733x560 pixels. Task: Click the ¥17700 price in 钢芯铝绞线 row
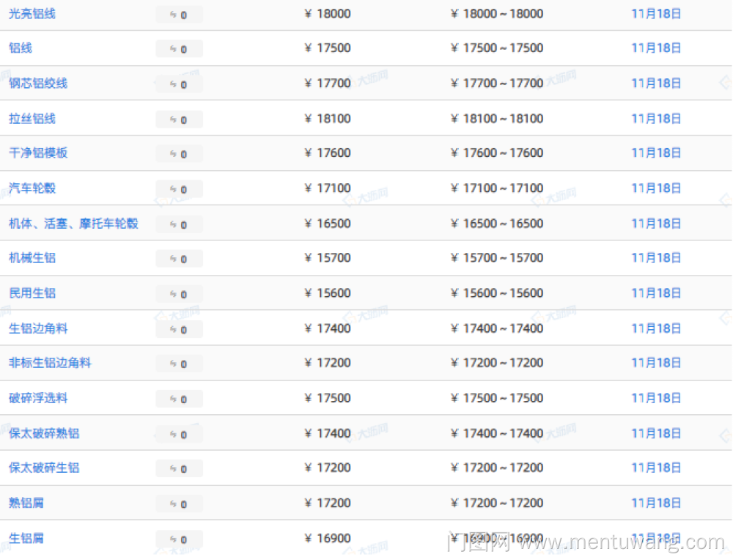point(328,84)
